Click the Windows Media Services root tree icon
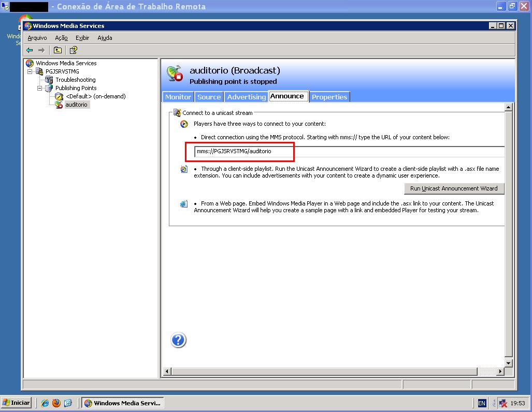Viewport: 532px width, 412px height. click(x=30, y=63)
